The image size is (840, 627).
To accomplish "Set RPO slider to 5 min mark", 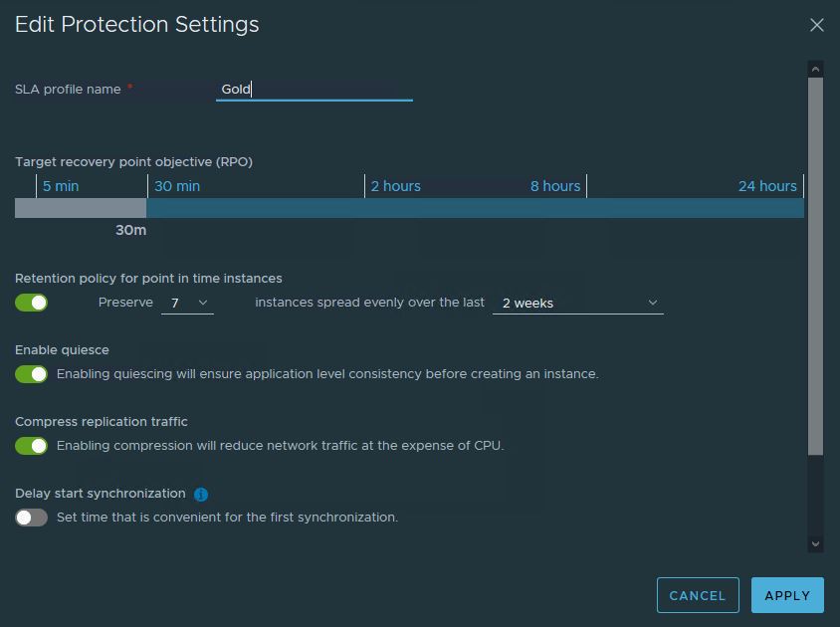I will [x=60, y=186].
